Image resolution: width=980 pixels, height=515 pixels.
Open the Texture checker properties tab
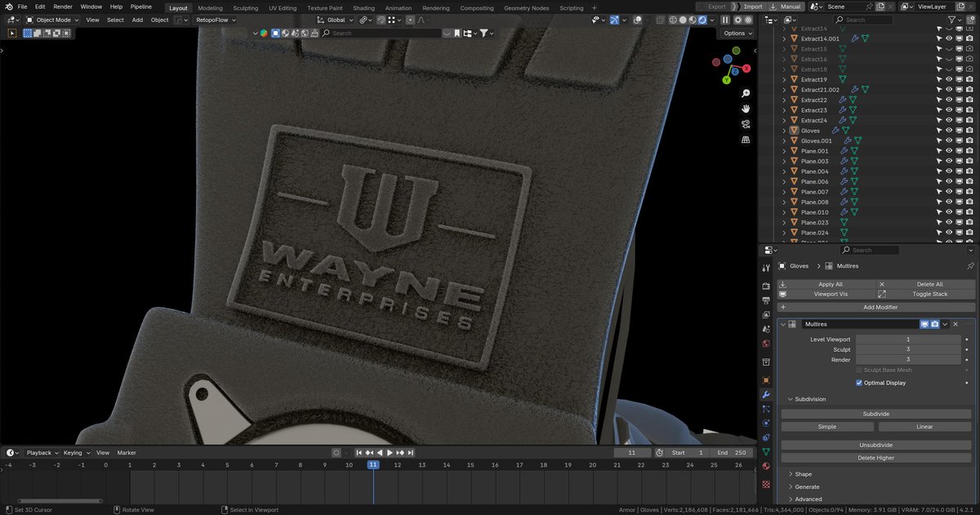(766, 484)
